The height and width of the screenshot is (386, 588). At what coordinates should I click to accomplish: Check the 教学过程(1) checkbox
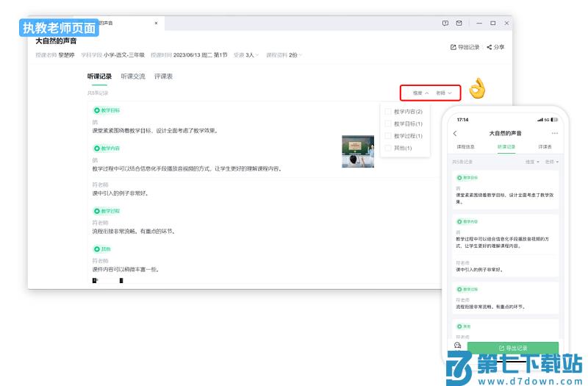388,136
